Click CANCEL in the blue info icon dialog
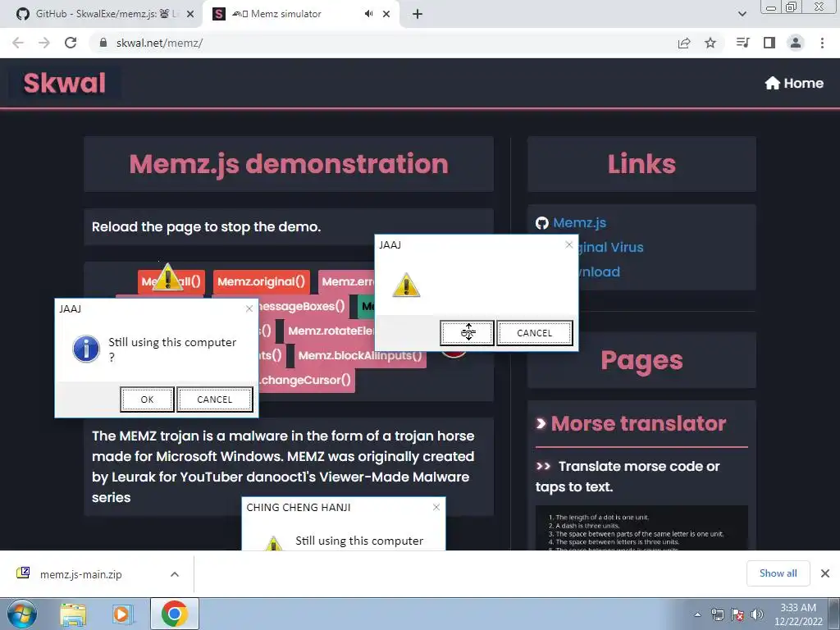Viewport: 840px width, 630px height. coord(214,399)
